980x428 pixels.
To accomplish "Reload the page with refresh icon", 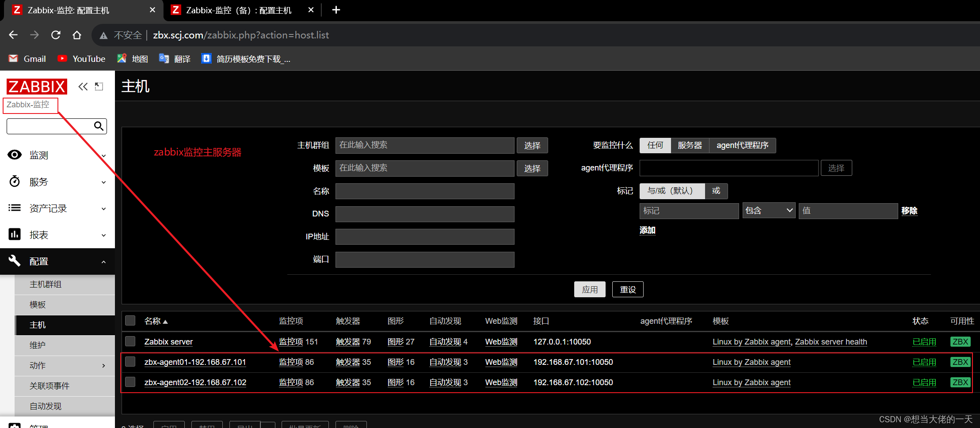I will (56, 35).
